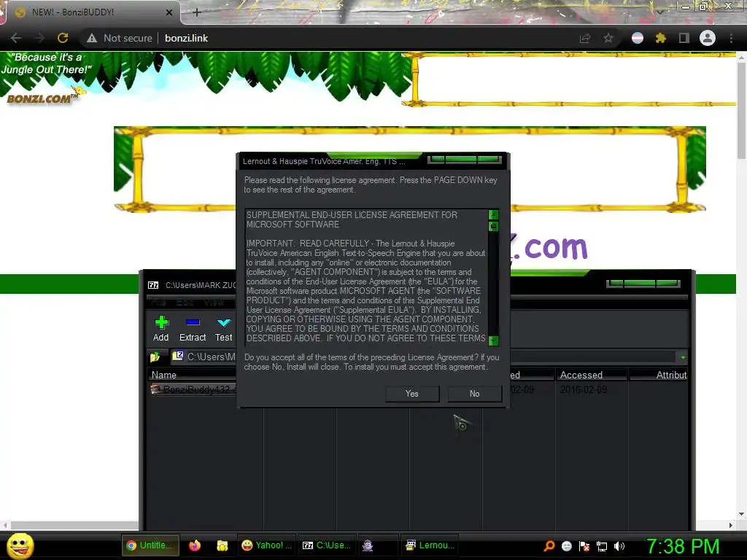Open the 7-Zip address bar dropdown
This screenshot has width=747, height=560.
click(683, 357)
